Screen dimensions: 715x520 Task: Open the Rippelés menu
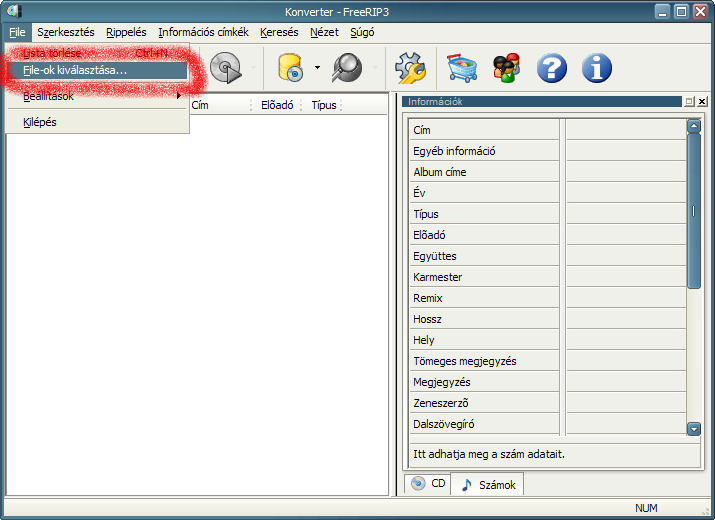126,32
